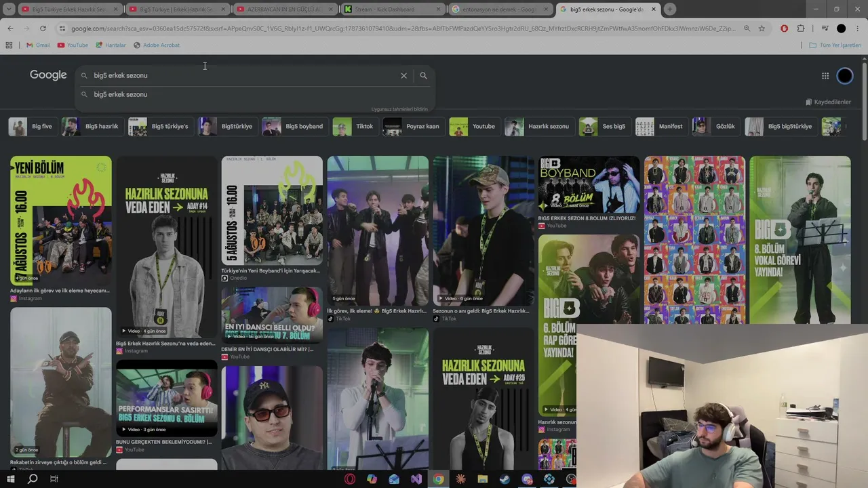Open the Haritalar bookmark
The width and height of the screenshot is (868, 488).
(111, 45)
